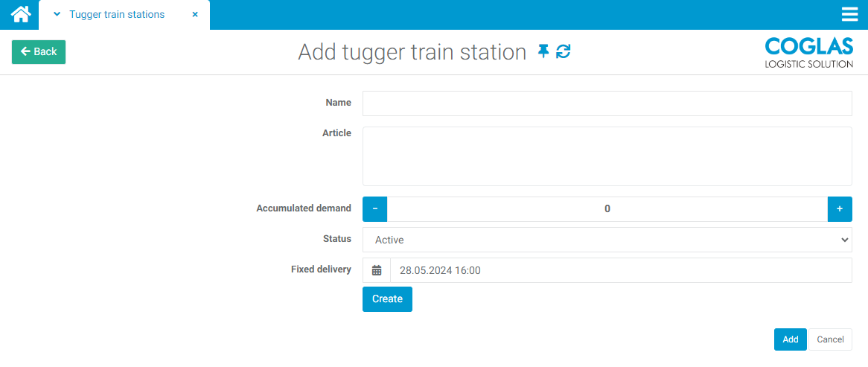The width and height of the screenshot is (868, 367).
Task: Go to the home screen icon
Action: (21, 14)
